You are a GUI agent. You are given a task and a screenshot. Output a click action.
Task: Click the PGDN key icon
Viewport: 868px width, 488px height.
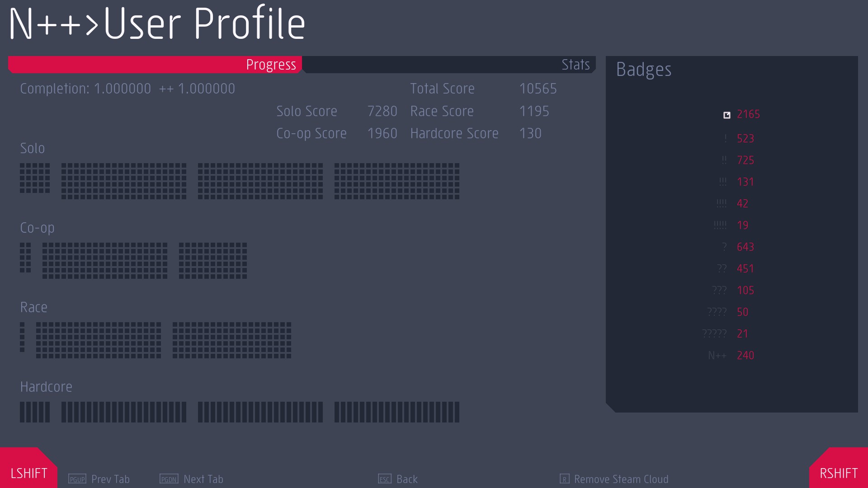169,479
